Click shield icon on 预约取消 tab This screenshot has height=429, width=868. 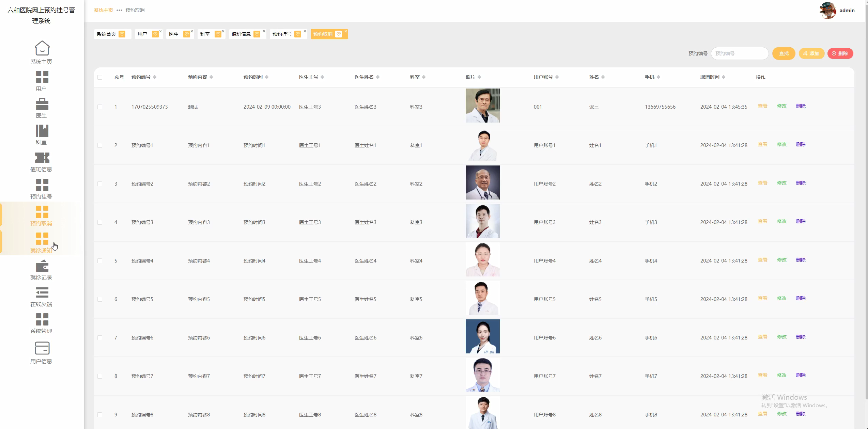click(x=339, y=34)
